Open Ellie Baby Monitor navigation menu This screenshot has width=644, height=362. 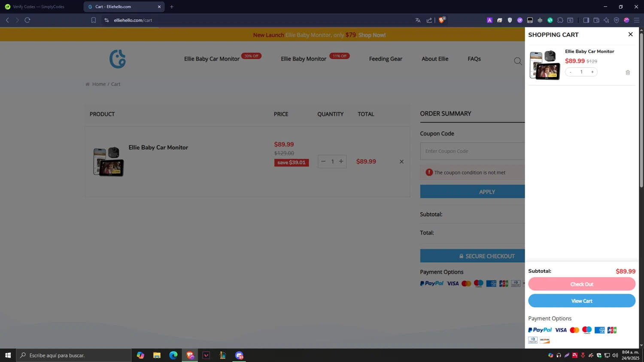coord(304,59)
